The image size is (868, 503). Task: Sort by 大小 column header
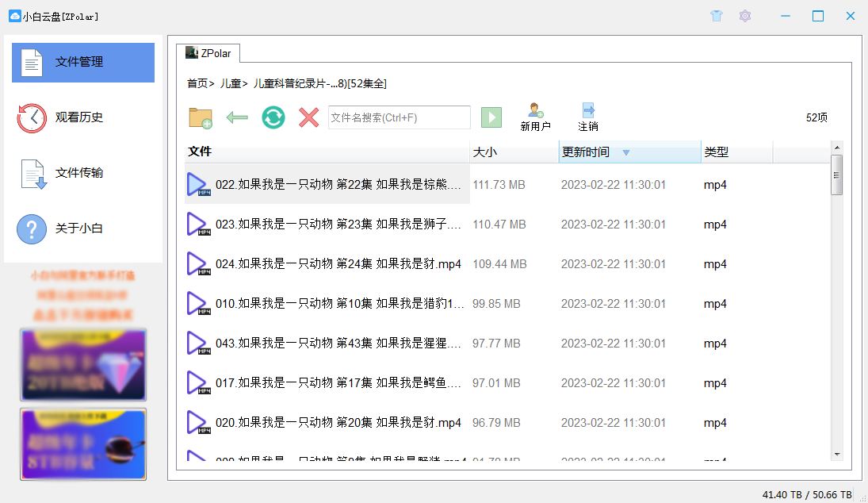coord(484,152)
